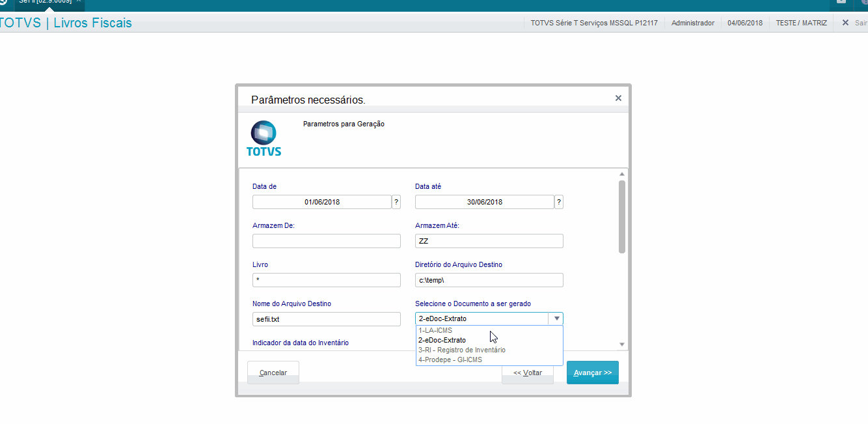Click the parameters panel scrollbar thumb
The width and height of the screenshot is (868, 424).
(622, 217)
